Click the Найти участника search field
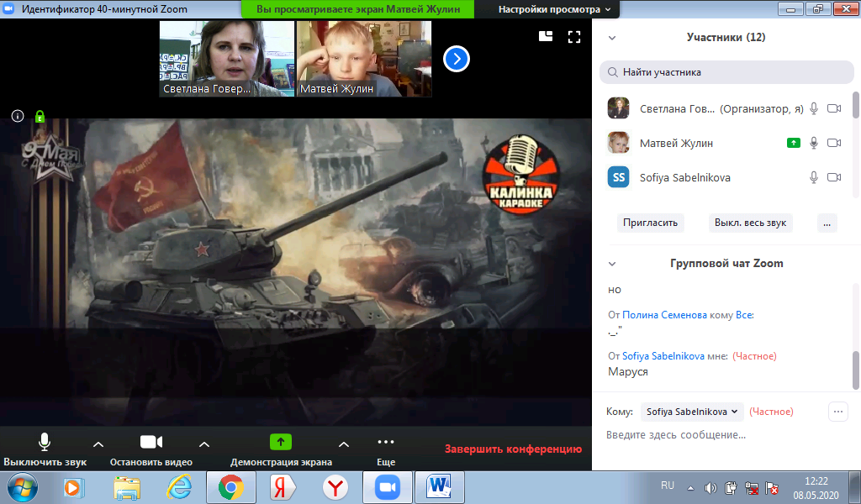Screen dimensions: 861x504 coord(726,72)
